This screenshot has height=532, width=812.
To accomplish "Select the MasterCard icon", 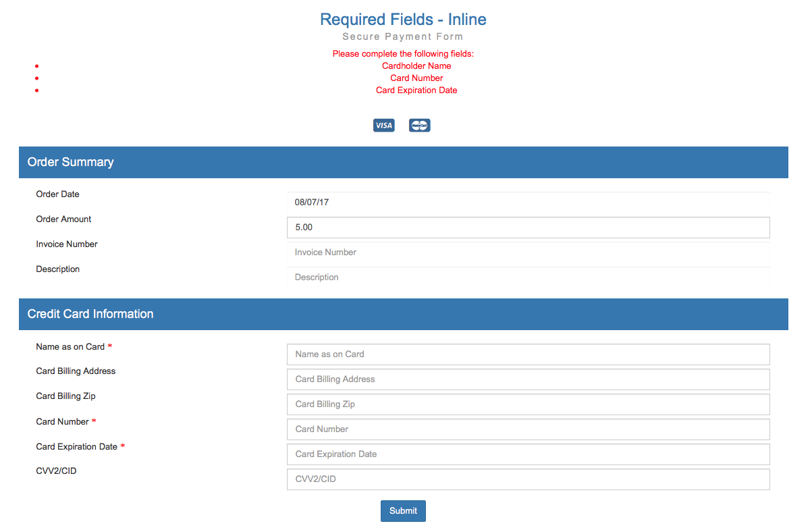I will [x=419, y=125].
